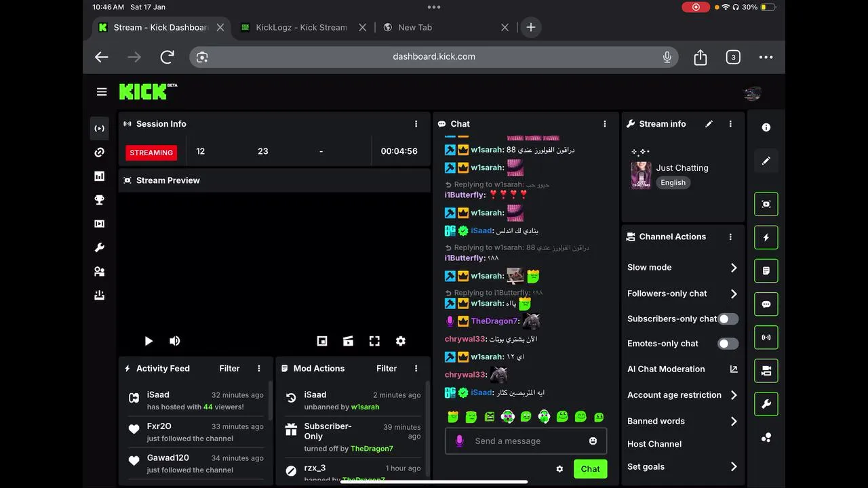Switch to the KickLogz browser tab
The image size is (868, 488).
pyautogui.click(x=302, y=28)
